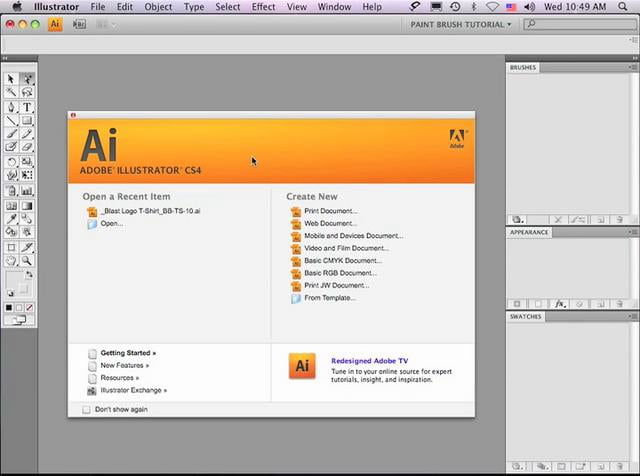Open Adobe Bridge from the application bar
Viewport: 640px width, 476px height.
tap(79, 24)
